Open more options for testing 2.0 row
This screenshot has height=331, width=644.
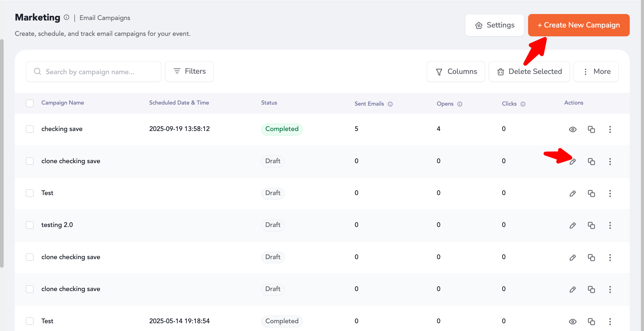click(610, 225)
